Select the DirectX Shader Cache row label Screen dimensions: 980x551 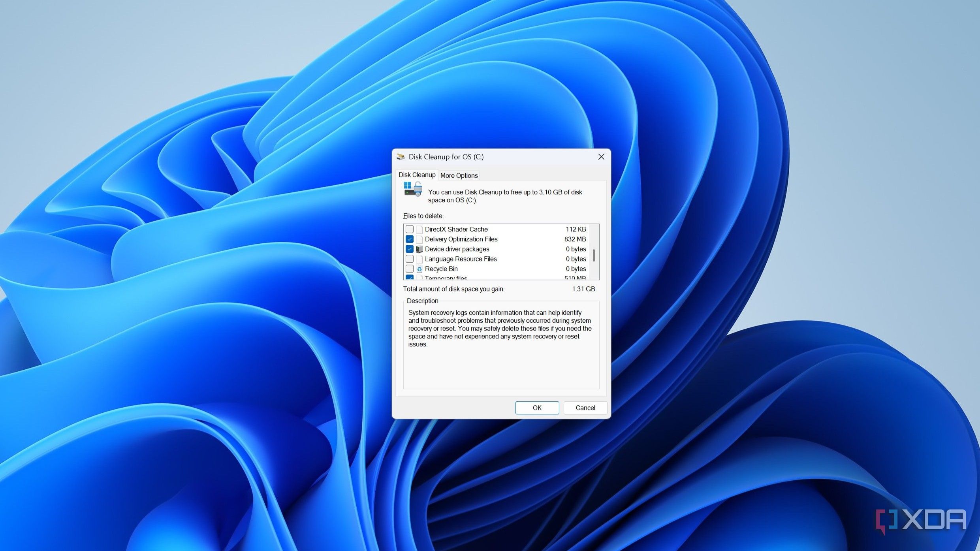(456, 229)
